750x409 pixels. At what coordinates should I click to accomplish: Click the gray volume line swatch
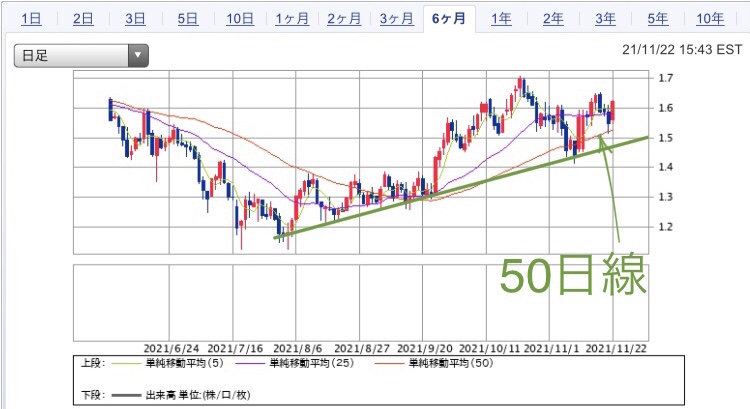coord(127,396)
